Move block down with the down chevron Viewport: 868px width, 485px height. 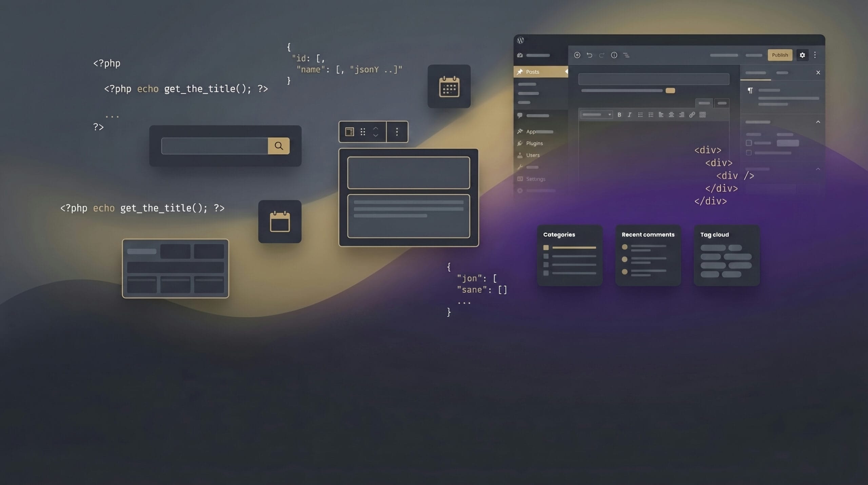pyautogui.click(x=376, y=135)
